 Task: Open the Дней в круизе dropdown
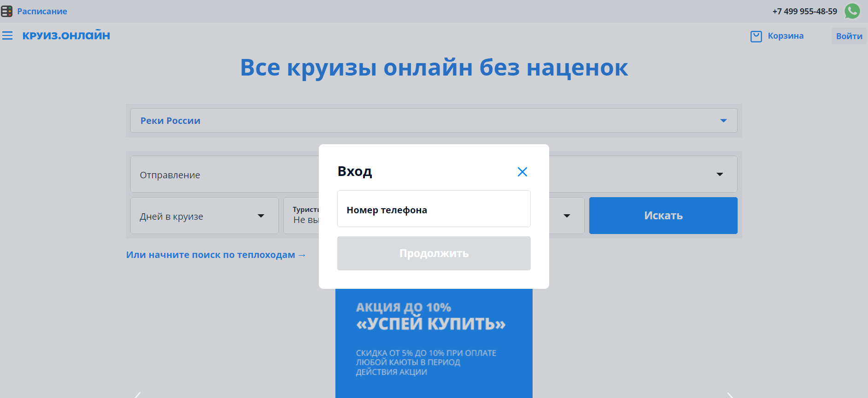pyautogui.click(x=205, y=216)
